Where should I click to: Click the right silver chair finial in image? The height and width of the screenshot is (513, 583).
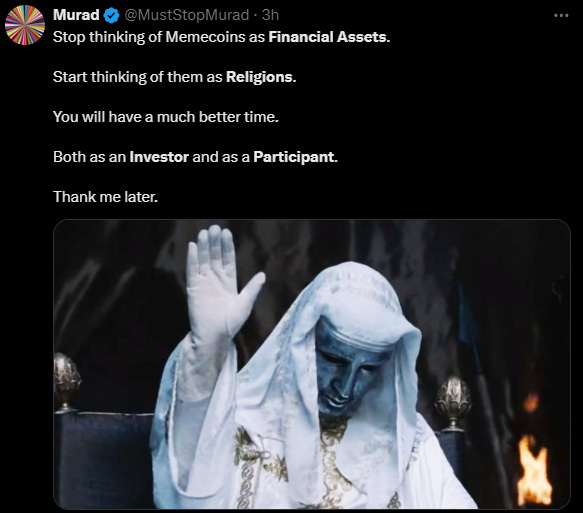(x=453, y=404)
